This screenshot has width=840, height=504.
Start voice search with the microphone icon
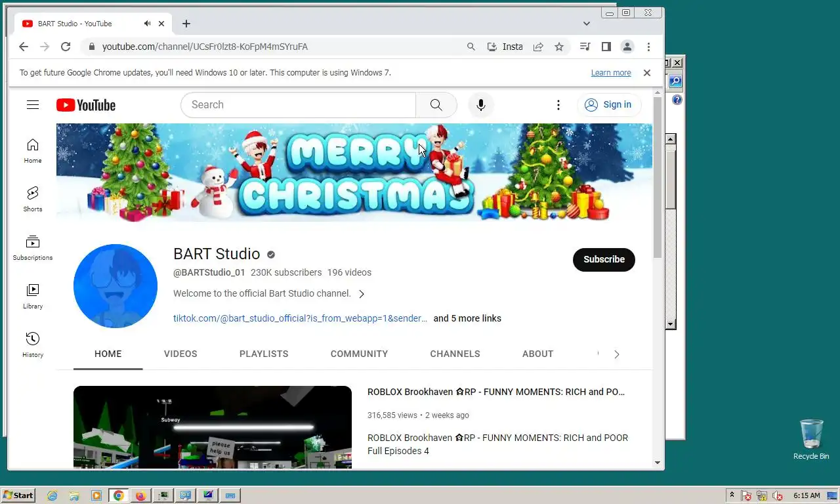coord(481,105)
